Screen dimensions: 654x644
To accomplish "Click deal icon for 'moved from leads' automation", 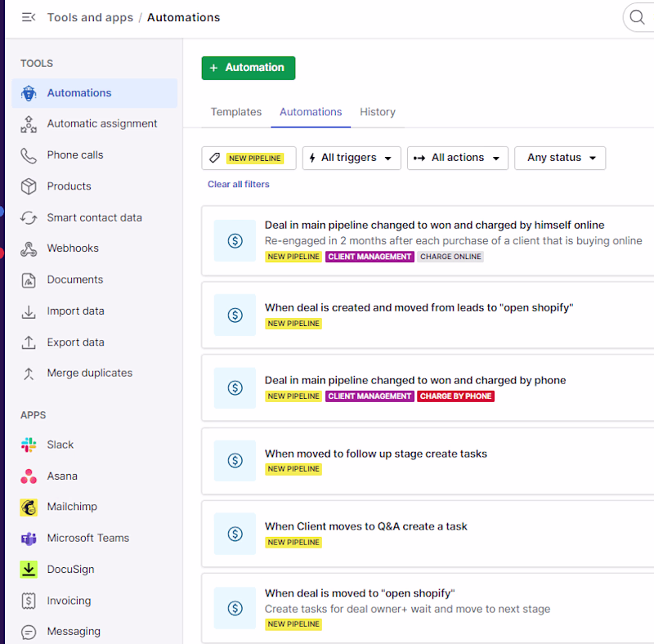I will (x=235, y=315).
